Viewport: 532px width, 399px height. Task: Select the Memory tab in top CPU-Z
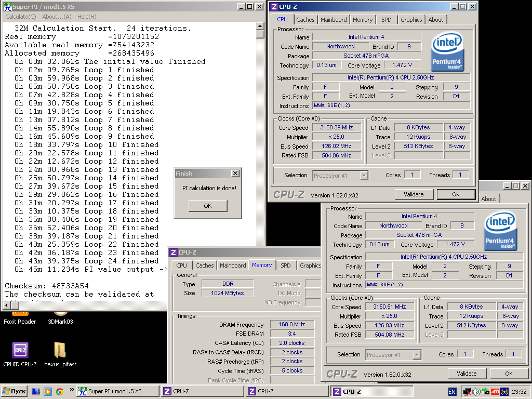(362, 20)
